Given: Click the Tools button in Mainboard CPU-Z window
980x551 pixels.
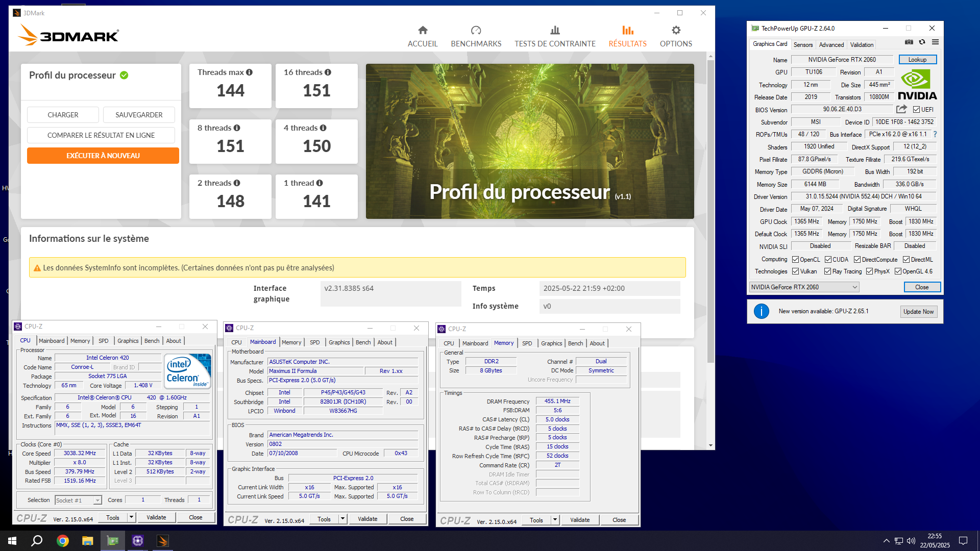Looking at the screenshot, I should pyautogui.click(x=324, y=519).
